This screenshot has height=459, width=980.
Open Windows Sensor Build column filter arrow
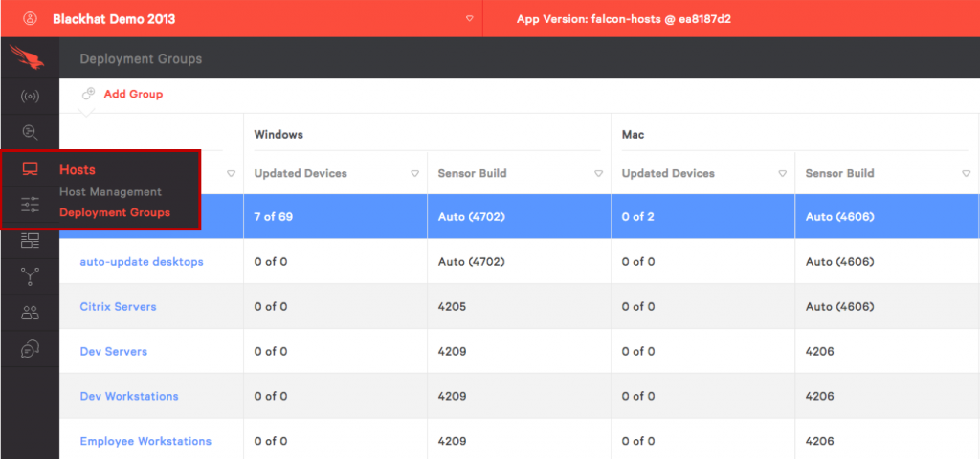(x=598, y=174)
